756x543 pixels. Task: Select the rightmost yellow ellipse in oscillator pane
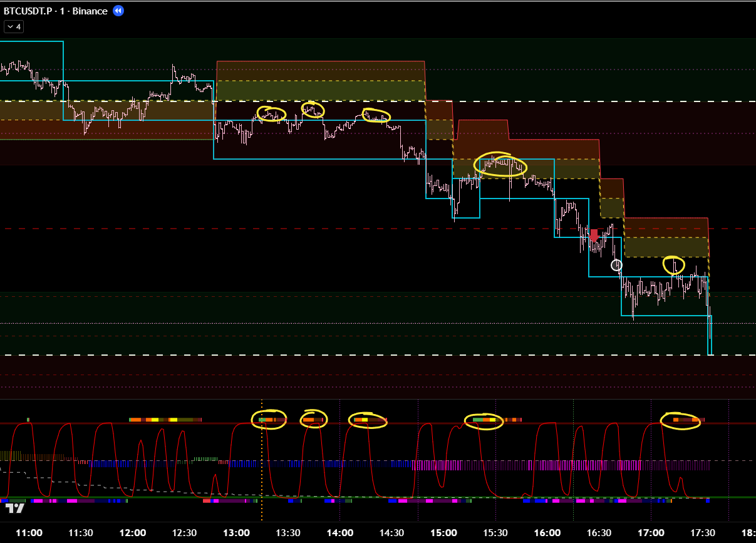coord(680,420)
